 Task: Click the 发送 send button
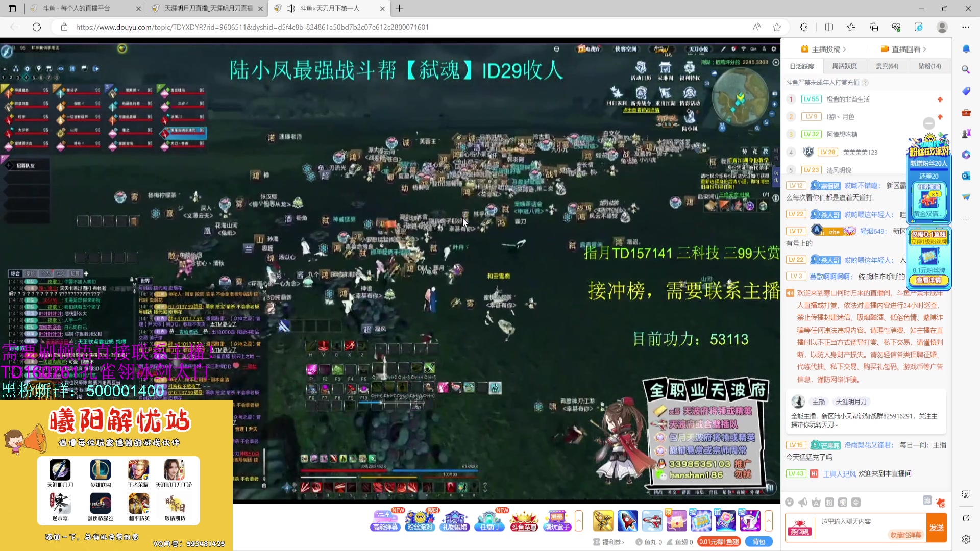click(937, 528)
